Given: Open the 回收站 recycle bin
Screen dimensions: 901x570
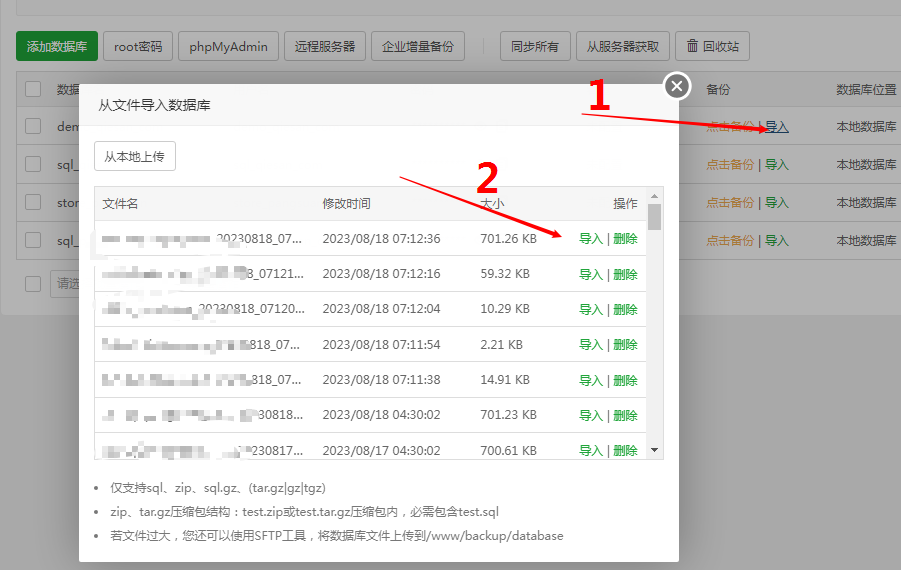Looking at the screenshot, I should pyautogui.click(x=712, y=46).
